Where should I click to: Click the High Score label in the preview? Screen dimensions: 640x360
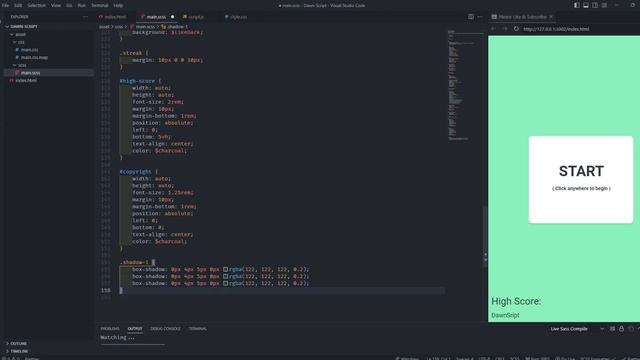point(516,301)
